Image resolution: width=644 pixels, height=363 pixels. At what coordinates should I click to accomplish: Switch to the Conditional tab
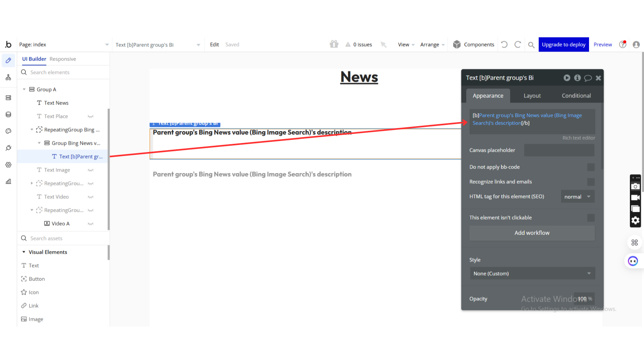(576, 96)
